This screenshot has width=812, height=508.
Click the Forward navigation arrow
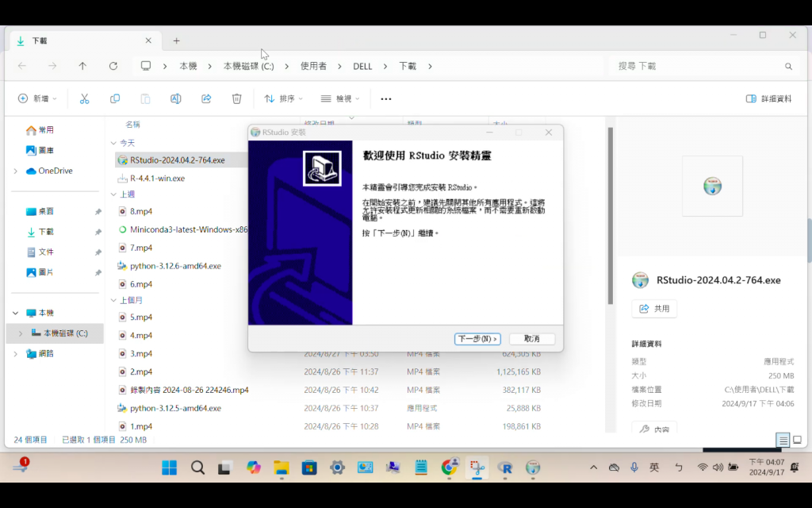tap(52, 66)
